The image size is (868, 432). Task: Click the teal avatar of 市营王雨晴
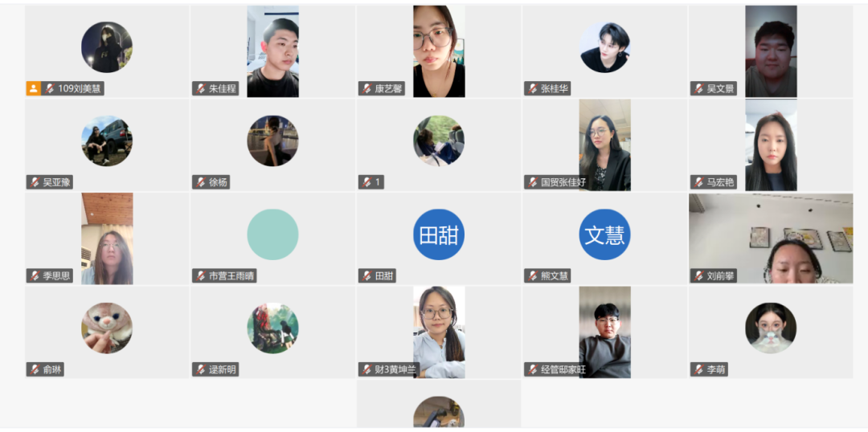(x=272, y=234)
